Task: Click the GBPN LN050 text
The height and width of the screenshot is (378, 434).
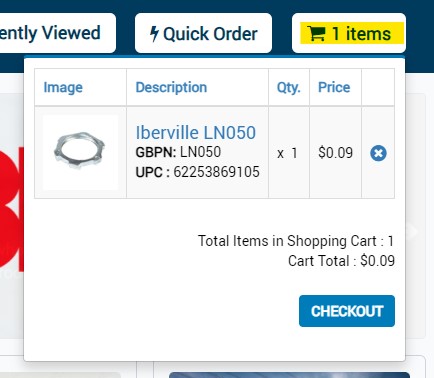Action: 178,152
